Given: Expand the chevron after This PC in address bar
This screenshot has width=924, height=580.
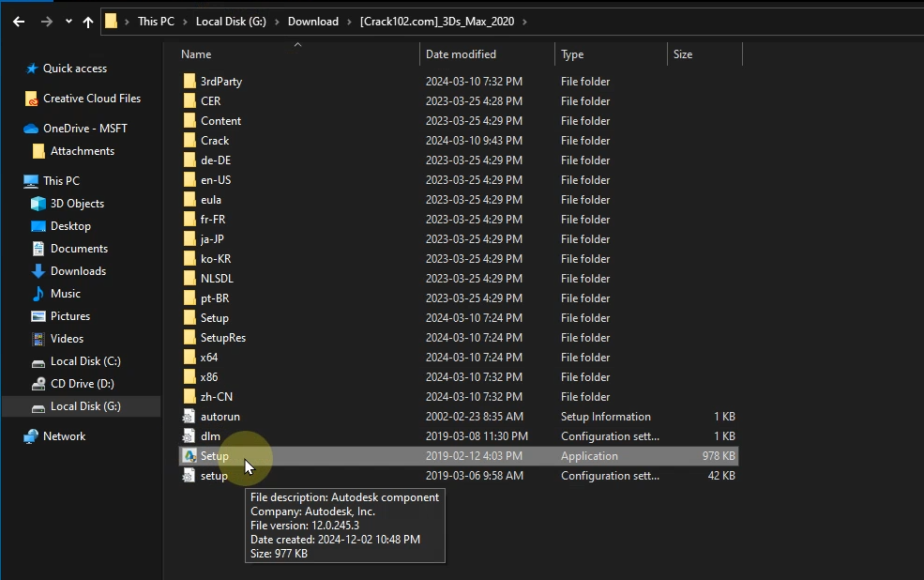Looking at the screenshot, I should click(x=185, y=22).
